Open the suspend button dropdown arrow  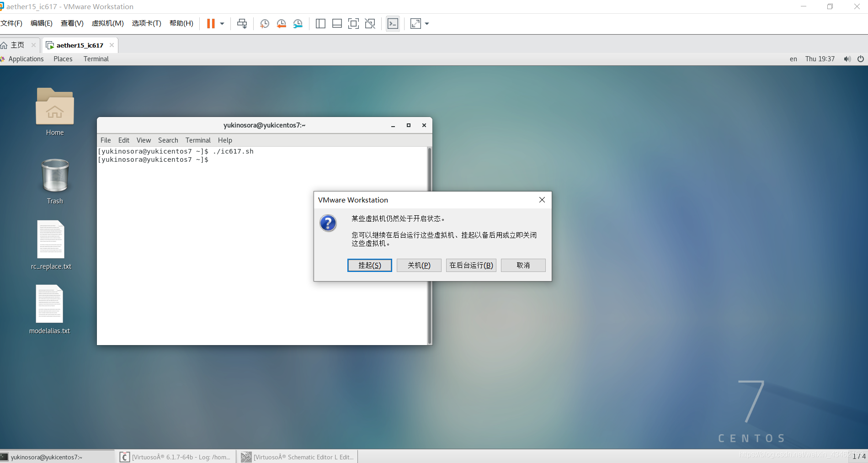[221, 23]
